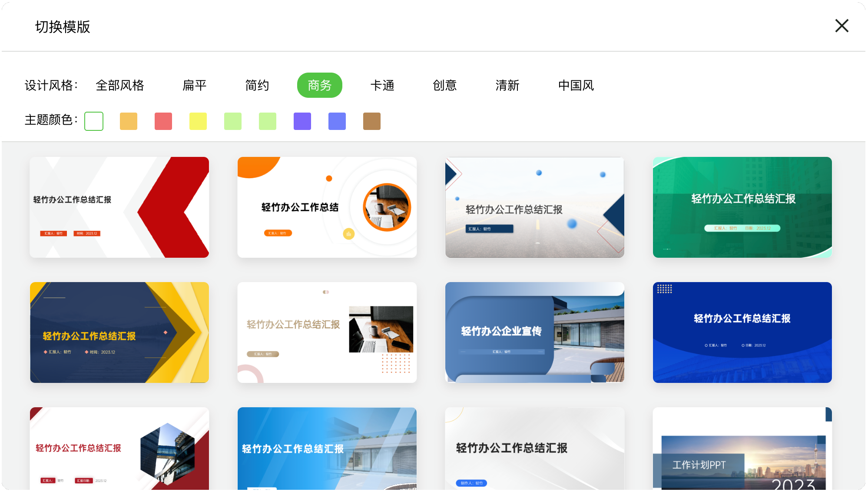Select the blue theme color swatch
This screenshot has width=868, height=492.
337,121
